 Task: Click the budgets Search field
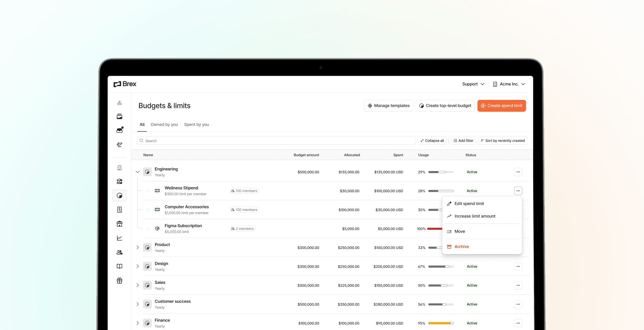[276, 141]
